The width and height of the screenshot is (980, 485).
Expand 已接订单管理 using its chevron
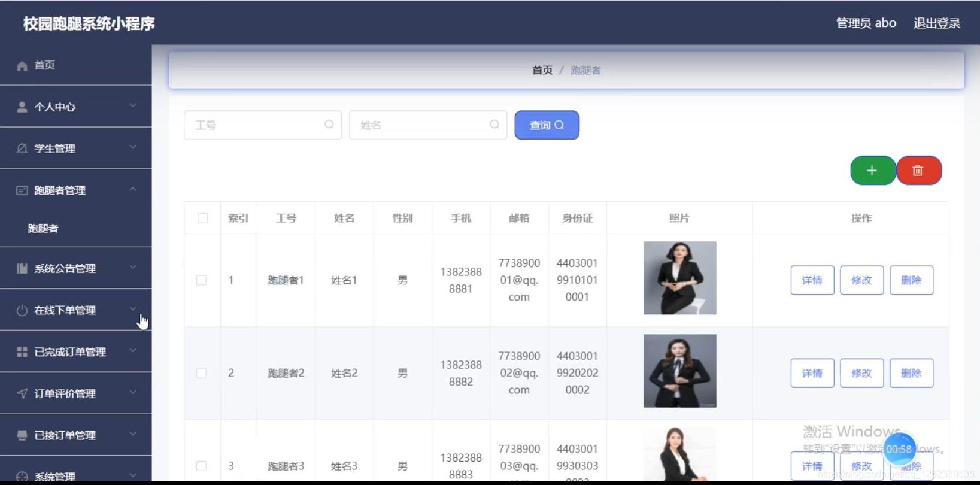coord(133,434)
